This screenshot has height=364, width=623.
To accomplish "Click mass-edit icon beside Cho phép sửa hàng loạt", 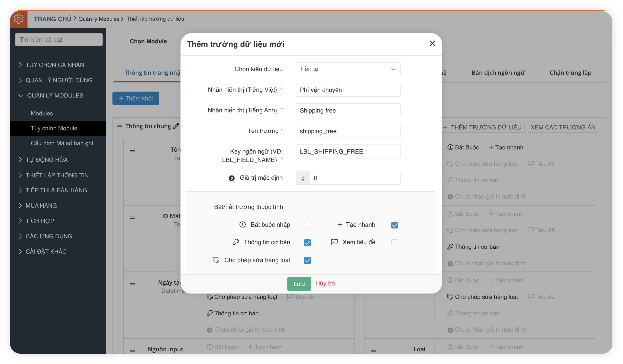I will coord(216,260).
